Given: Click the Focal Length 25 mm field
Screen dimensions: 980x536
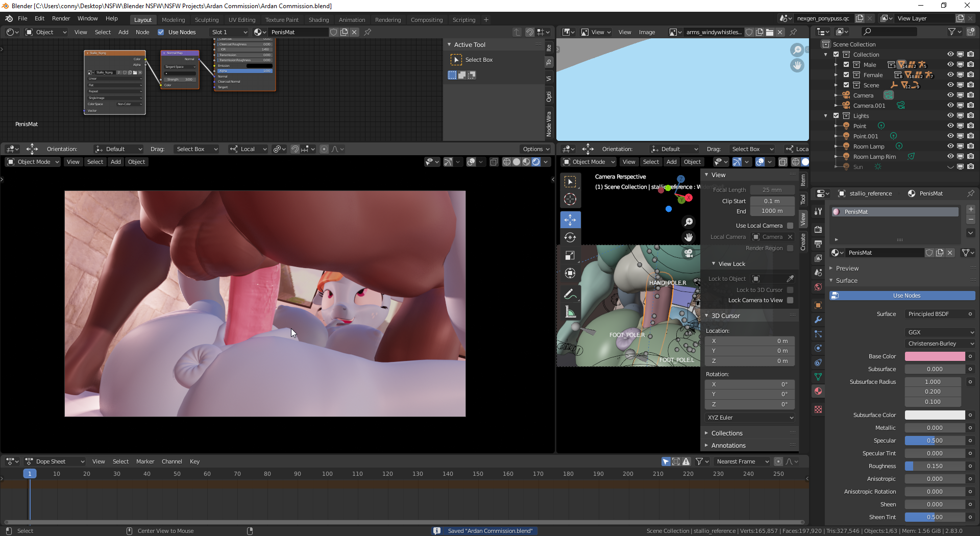Looking at the screenshot, I should click(x=772, y=190).
